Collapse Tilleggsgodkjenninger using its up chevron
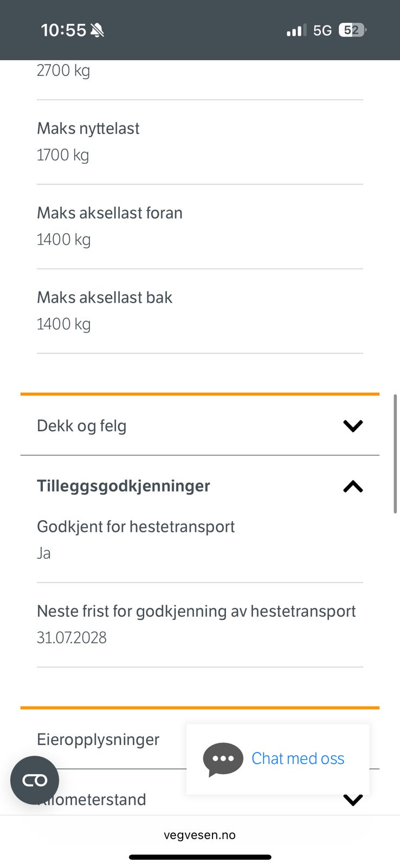The height and width of the screenshot is (868, 400). coord(353,487)
